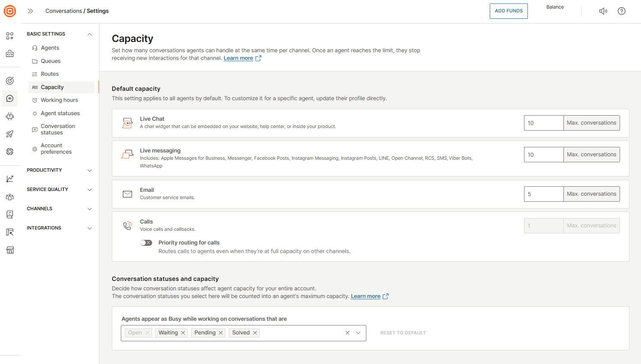Open the rocket icon in left rail
This screenshot has width=641, height=364.
[10, 134]
